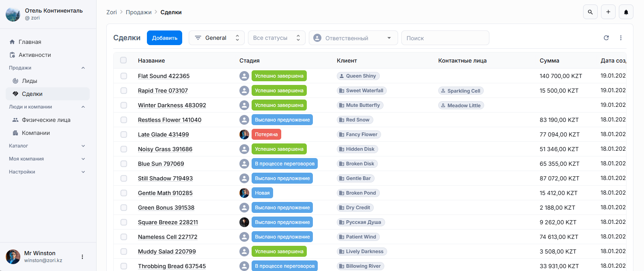
Task: Click the Добавить button
Action: point(164,38)
